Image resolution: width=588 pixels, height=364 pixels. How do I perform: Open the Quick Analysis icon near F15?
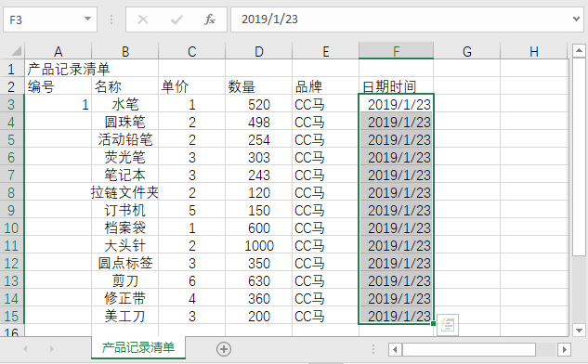click(448, 325)
